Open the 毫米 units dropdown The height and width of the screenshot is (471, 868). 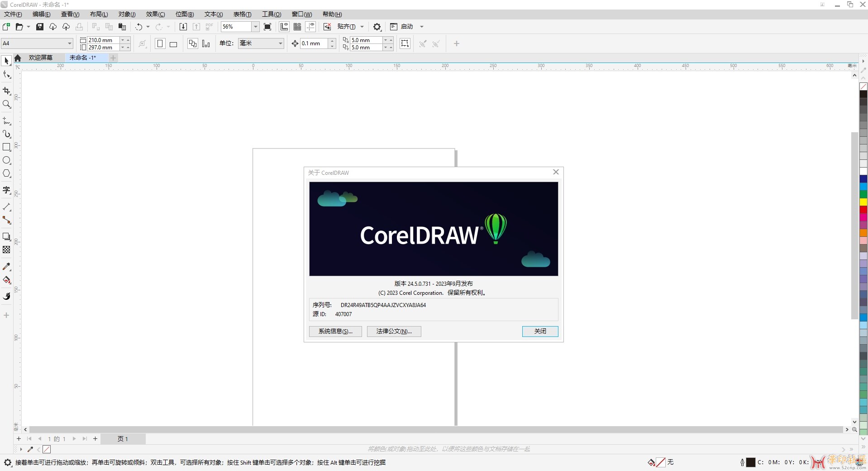(x=280, y=43)
